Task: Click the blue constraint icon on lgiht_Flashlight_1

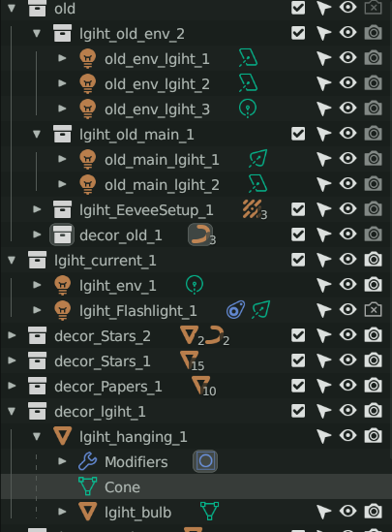Action: tap(235, 310)
